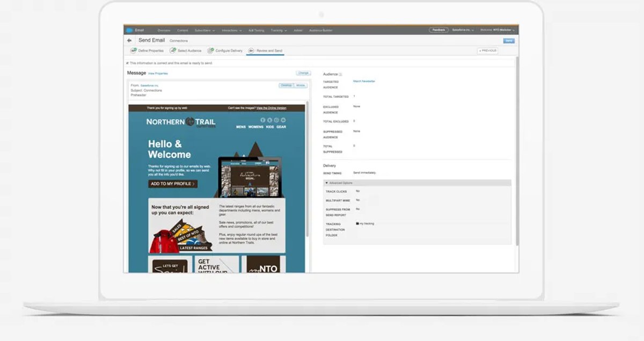The width and height of the screenshot is (644, 341).
Task: Click the Review and Send step icon
Action: click(x=251, y=50)
